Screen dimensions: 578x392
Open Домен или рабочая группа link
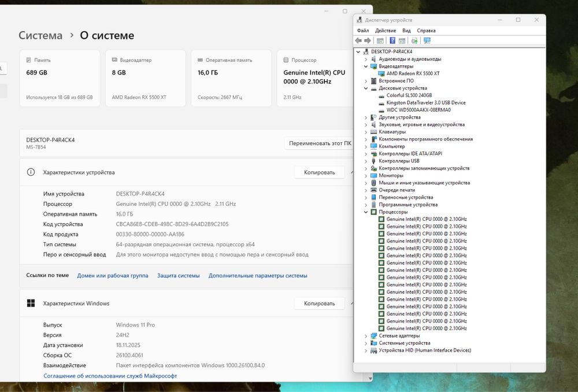(x=113, y=275)
